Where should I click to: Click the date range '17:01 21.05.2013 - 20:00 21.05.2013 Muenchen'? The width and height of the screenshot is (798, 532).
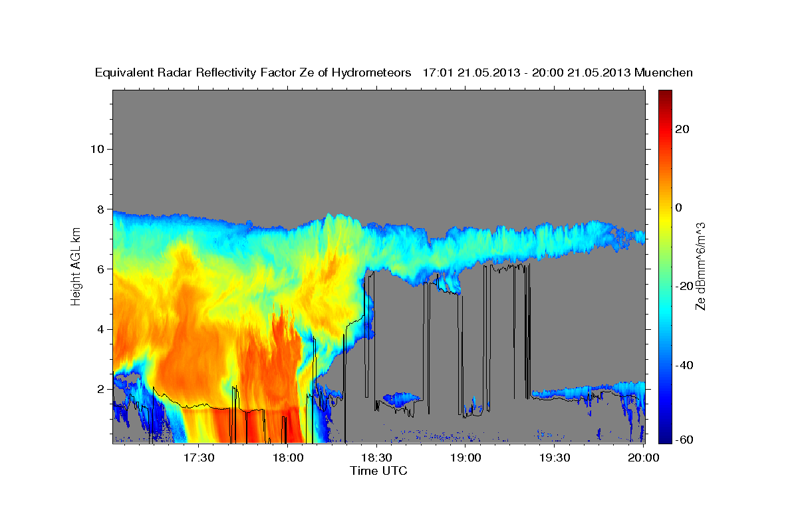tap(558, 72)
